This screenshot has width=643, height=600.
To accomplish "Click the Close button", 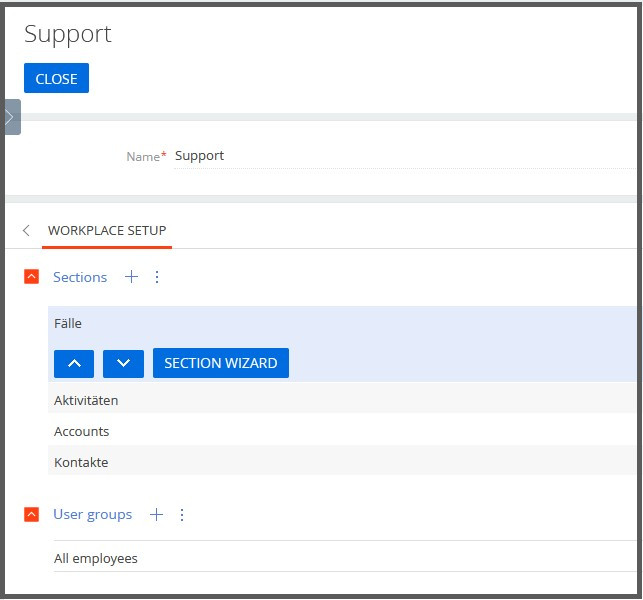I will point(56,78).
